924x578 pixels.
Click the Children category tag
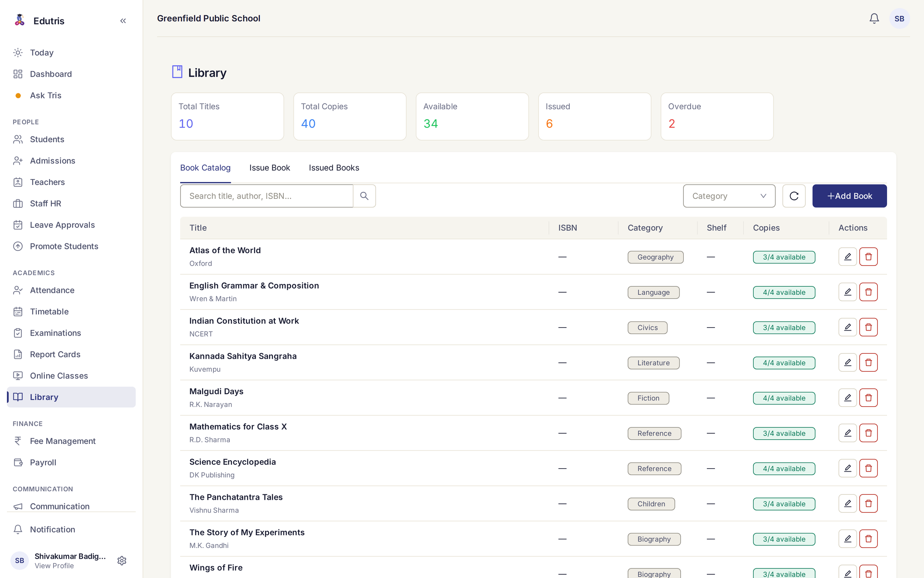(x=651, y=504)
